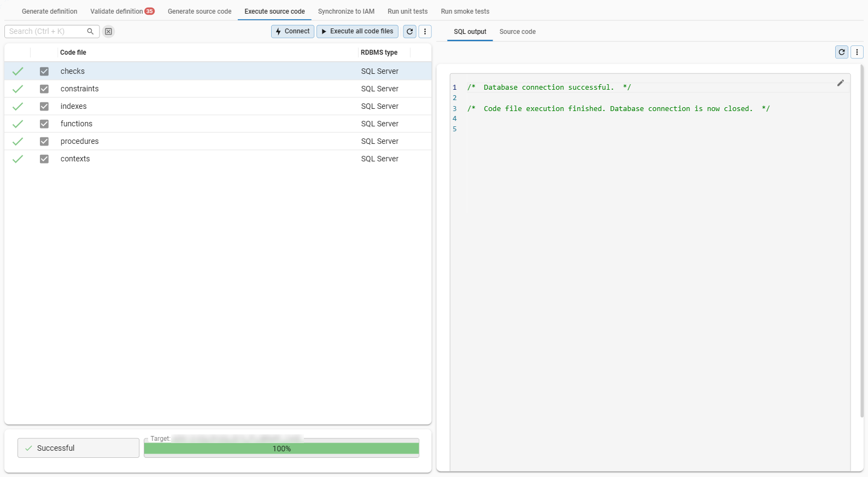Select the Execute source code tab
Viewport: 868px width, 477px height.
(275, 11)
